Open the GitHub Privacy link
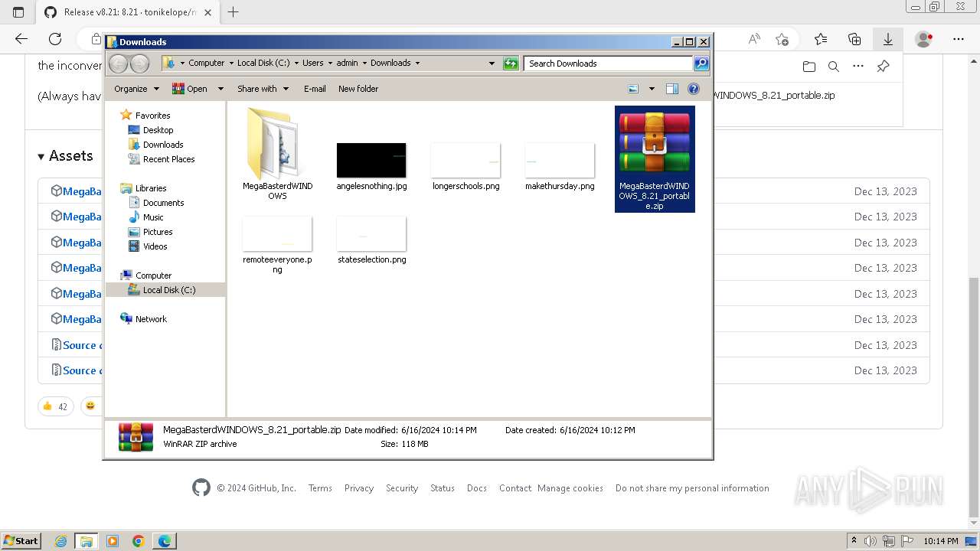This screenshot has width=980, height=551. [x=359, y=488]
